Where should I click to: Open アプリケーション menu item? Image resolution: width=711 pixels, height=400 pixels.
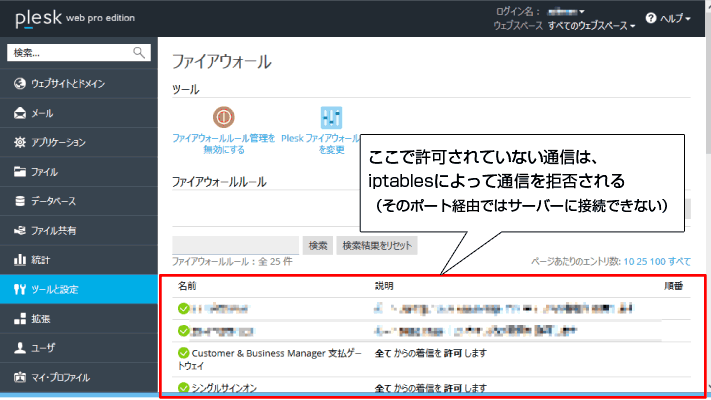79,142
